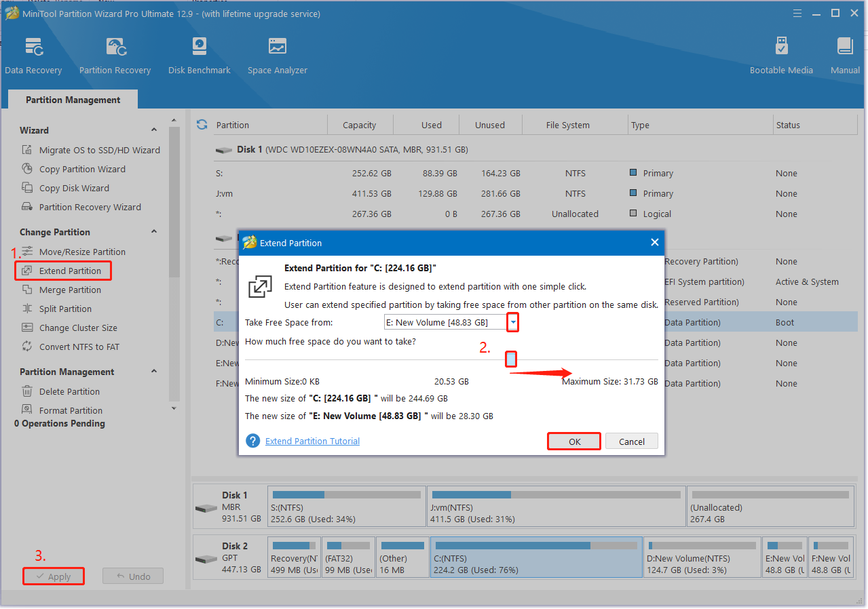
Task: Click Copy Partition Wizard icon
Action: tap(27, 169)
